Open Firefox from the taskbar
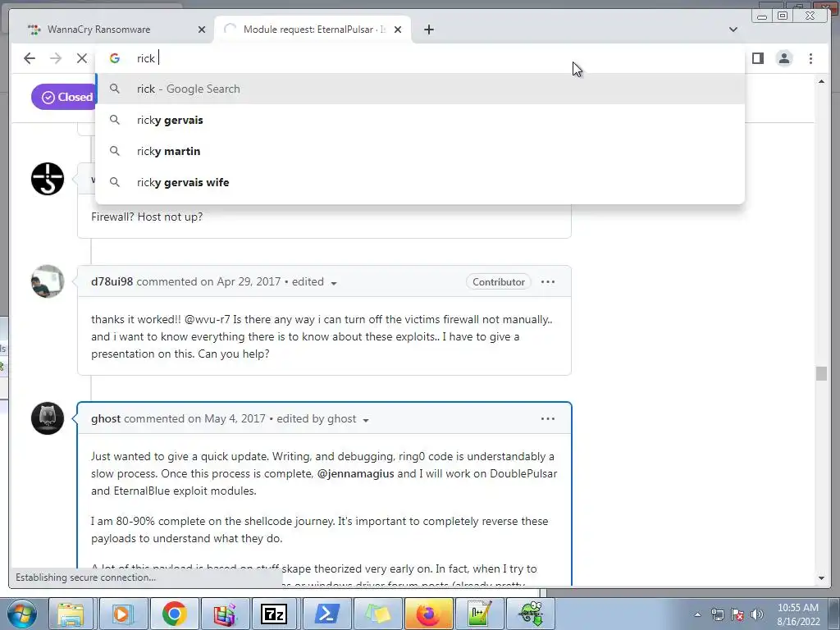 (428, 614)
